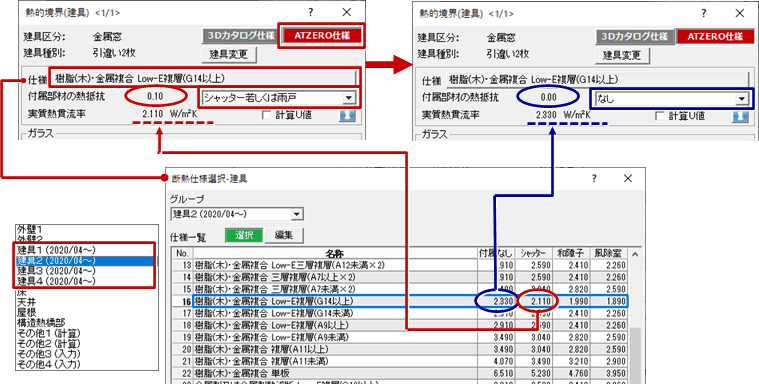The height and width of the screenshot is (384, 759).
Task: Click the blue arrow icon beside 計算U値 in right dialog
Action: point(740,117)
